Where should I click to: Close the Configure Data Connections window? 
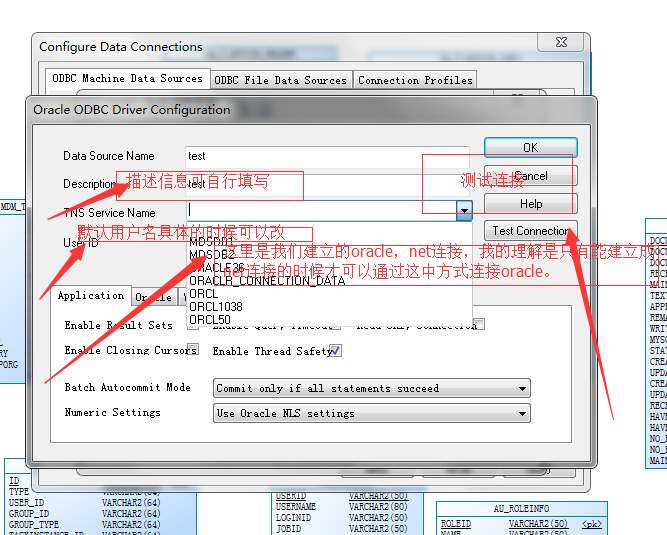(x=562, y=42)
